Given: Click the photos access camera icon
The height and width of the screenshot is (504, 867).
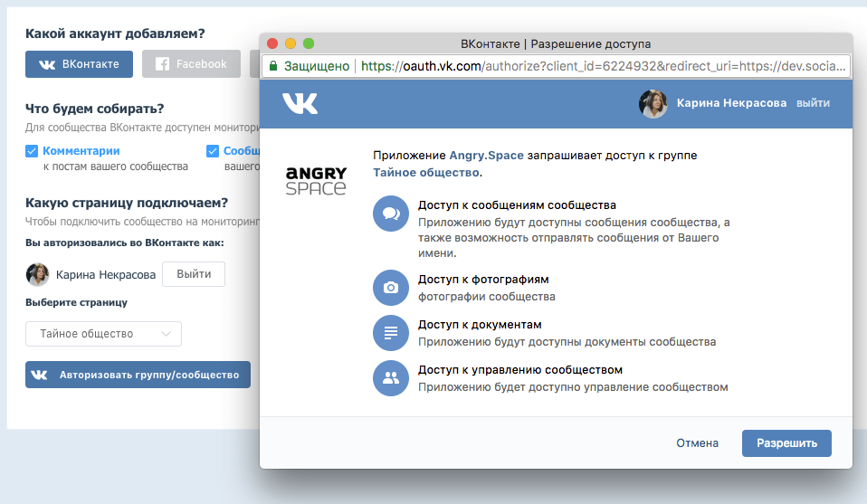Looking at the screenshot, I should pyautogui.click(x=391, y=288).
